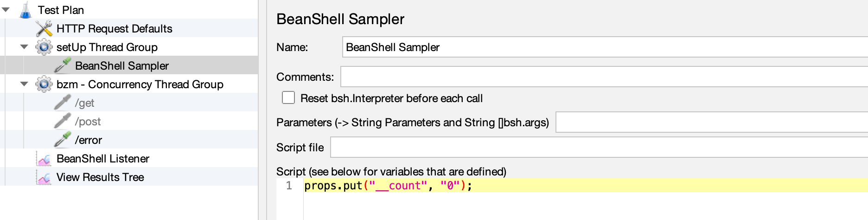Click the Script file path field
The height and width of the screenshot is (220, 868).
(598, 148)
